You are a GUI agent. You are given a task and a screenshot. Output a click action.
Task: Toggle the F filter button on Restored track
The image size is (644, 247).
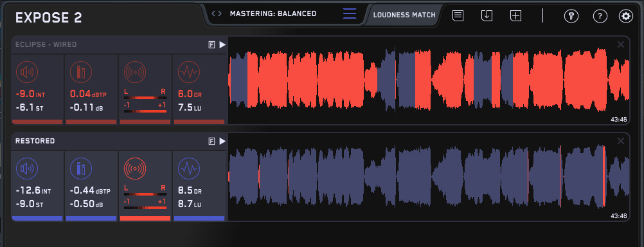pos(211,141)
